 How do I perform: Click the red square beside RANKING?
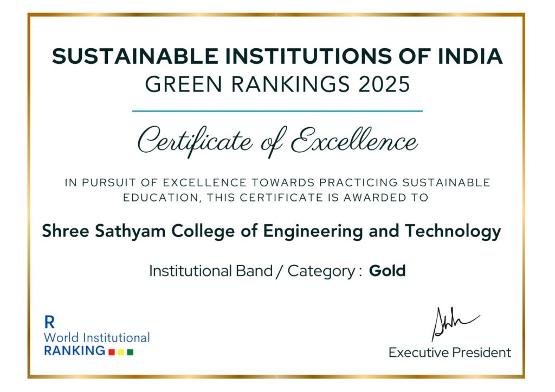tap(111, 352)
